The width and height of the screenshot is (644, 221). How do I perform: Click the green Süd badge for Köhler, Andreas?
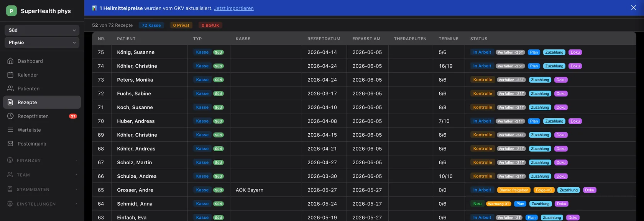tap(219, 149)
